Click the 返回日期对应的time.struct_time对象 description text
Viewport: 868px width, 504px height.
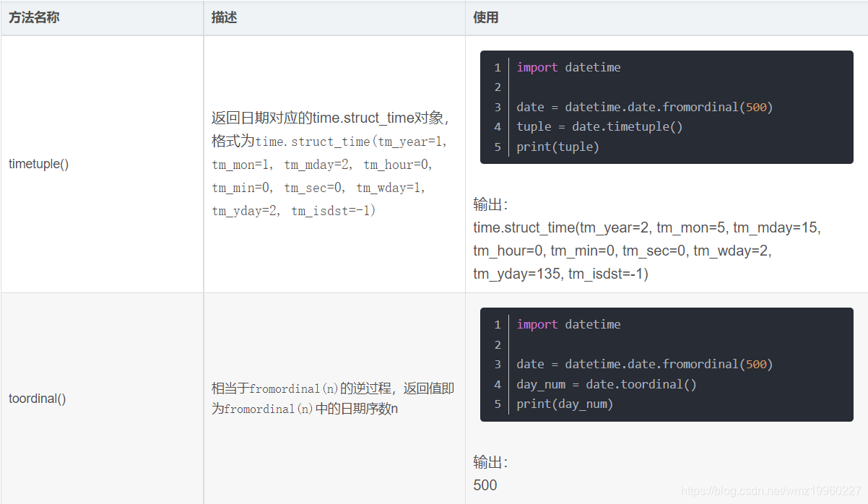point(330,118)
